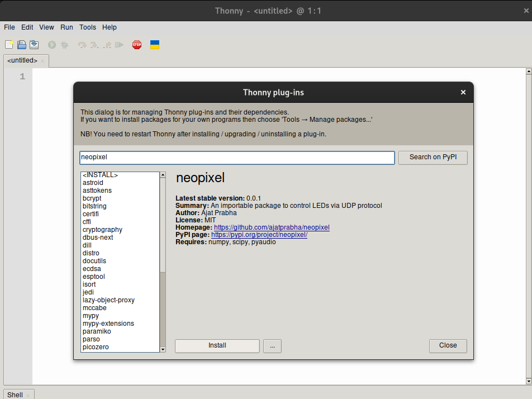This screenshot has height=399, width=532.
Task: Run current script with green play icon
Action: [x=52, y=45]
